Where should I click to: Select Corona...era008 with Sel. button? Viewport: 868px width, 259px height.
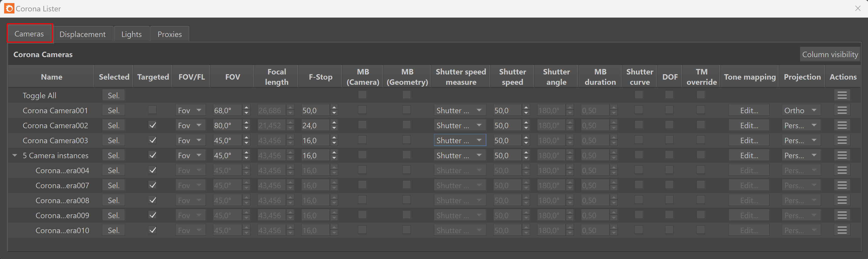pos(114,200)
